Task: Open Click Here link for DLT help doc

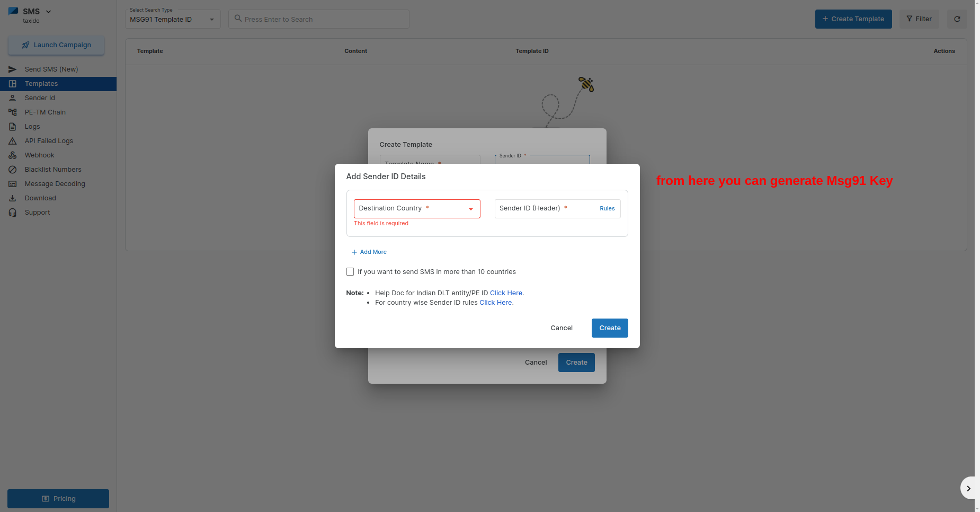Action: click(506, 293)
